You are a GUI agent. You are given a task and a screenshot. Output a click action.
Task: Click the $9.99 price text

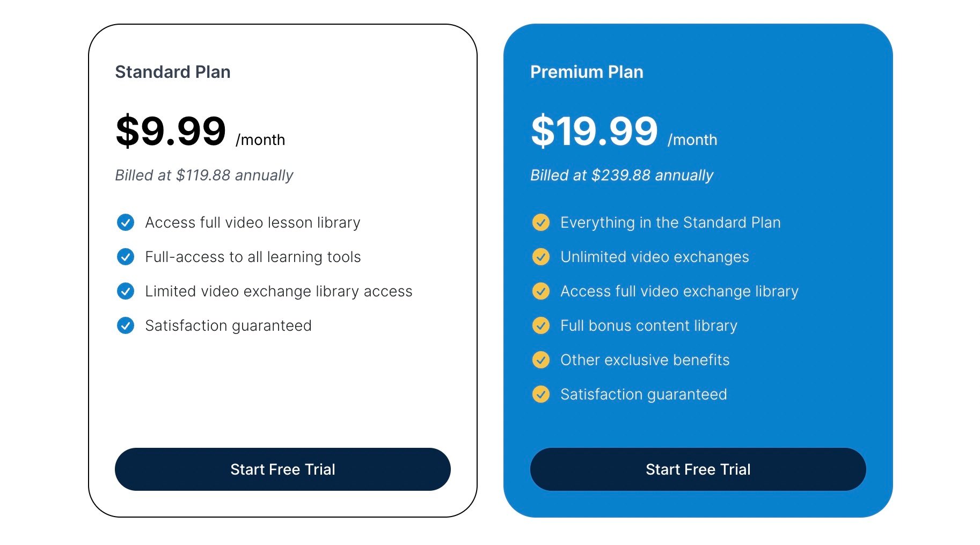pos(171,130)
